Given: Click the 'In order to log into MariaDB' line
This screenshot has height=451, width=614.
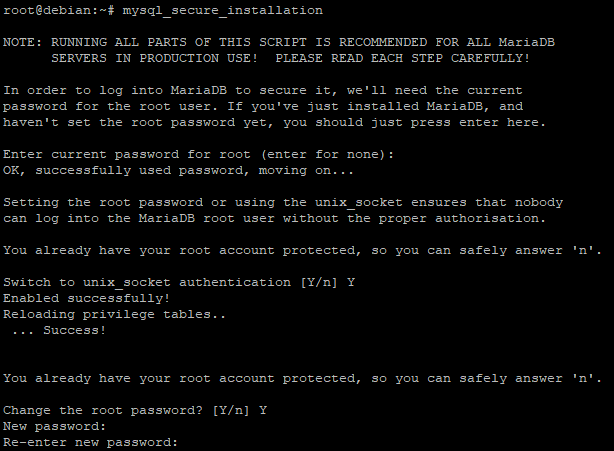Looking at the screenshot, I should (263, 90).
